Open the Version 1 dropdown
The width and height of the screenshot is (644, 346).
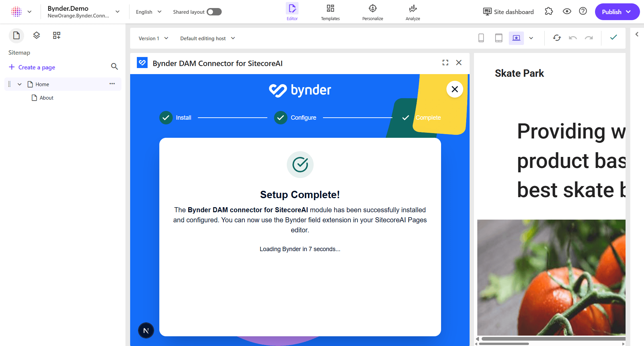[x=153, y=39]
